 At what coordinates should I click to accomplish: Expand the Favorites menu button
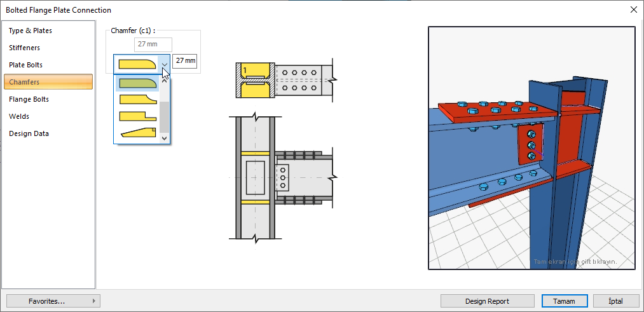click(53, 301)
